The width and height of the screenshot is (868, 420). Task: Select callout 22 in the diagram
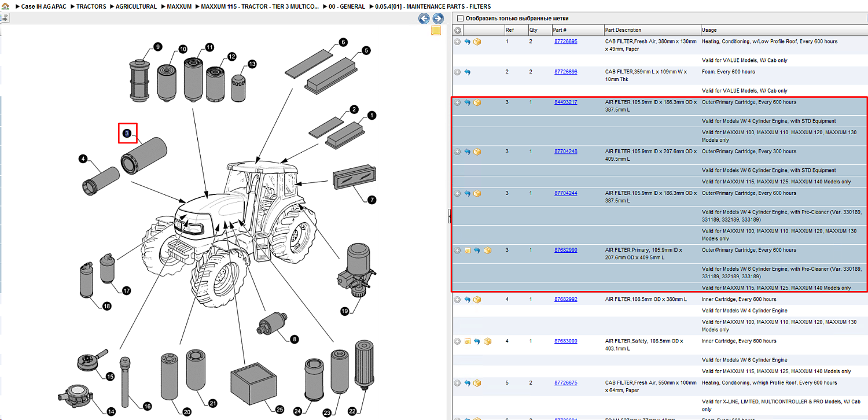pyautogui.click(x=352, y=411)
